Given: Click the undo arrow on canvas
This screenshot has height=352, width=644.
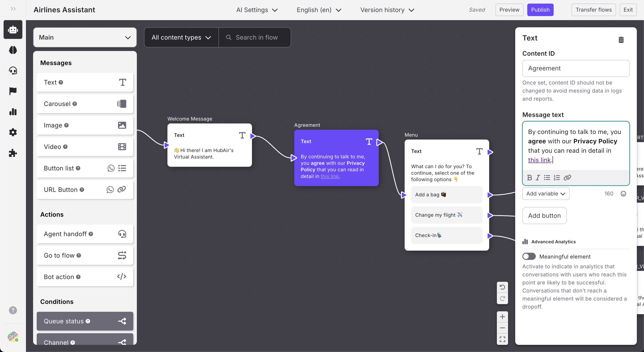Looking at the screenshot, I should [502, 287].
